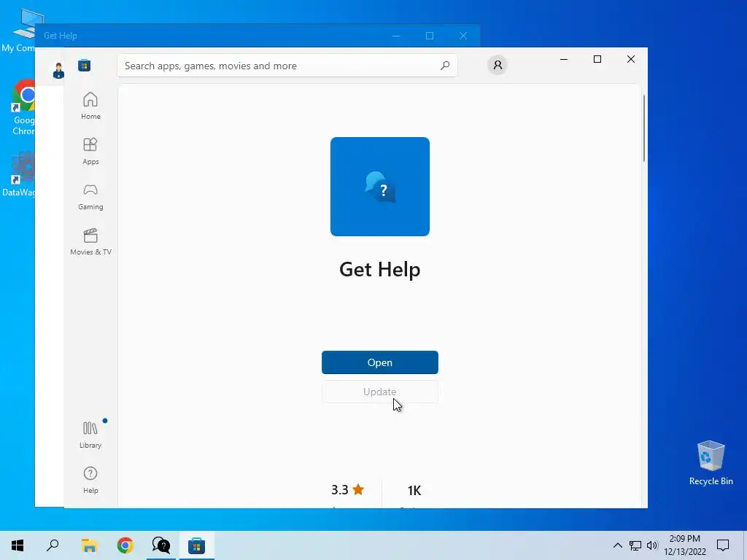Open the Library in the sidebar
Image resolution: width=747 pixels, height=560 pixels.
pyautogui.click(x=90, y=435)
